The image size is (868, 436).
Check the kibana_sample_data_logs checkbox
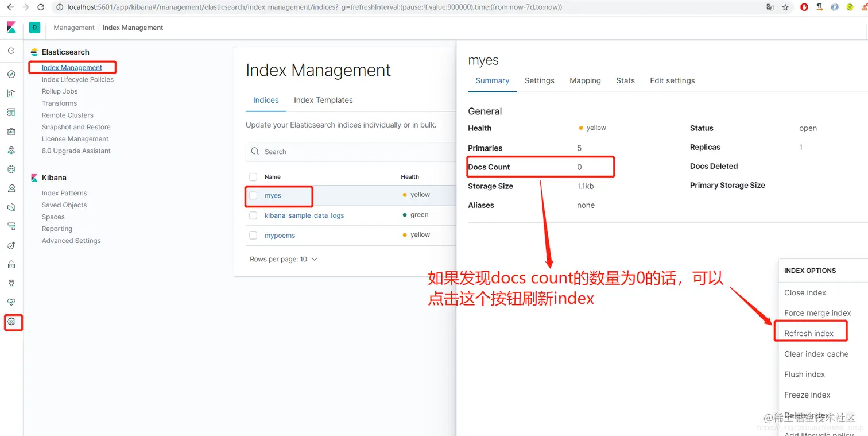[253, 215]
